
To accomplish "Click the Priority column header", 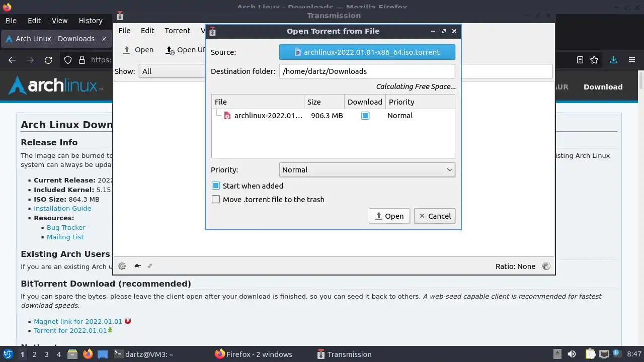I will tap(420, 102).
